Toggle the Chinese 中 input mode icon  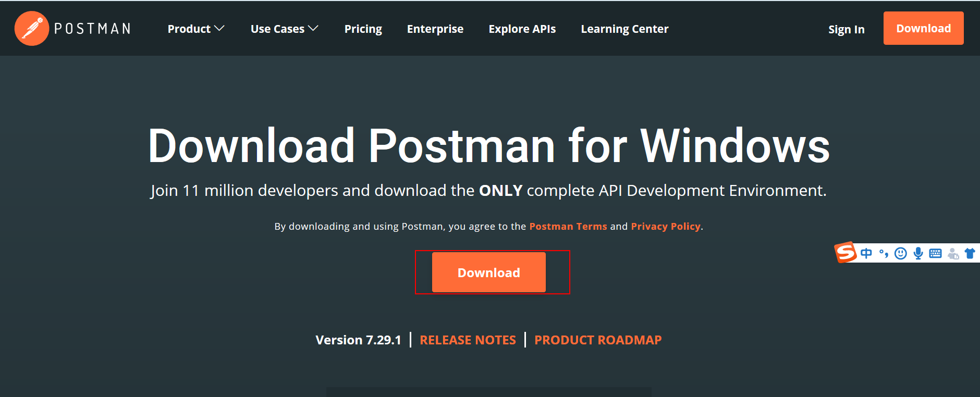tap(866, 254)
